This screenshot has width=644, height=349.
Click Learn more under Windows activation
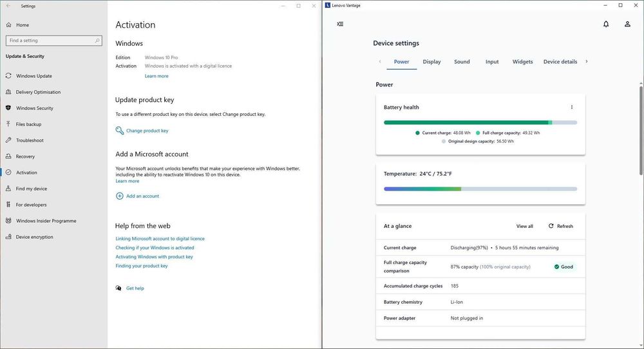point(156,76)
